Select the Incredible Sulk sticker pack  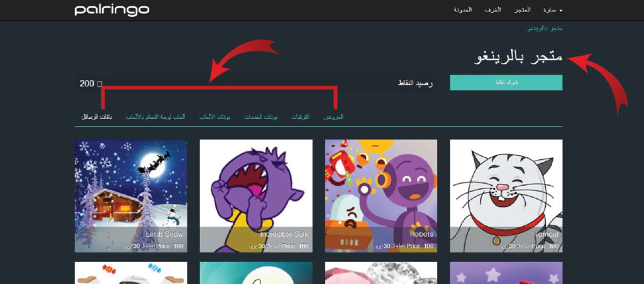(x=255, y=195)
